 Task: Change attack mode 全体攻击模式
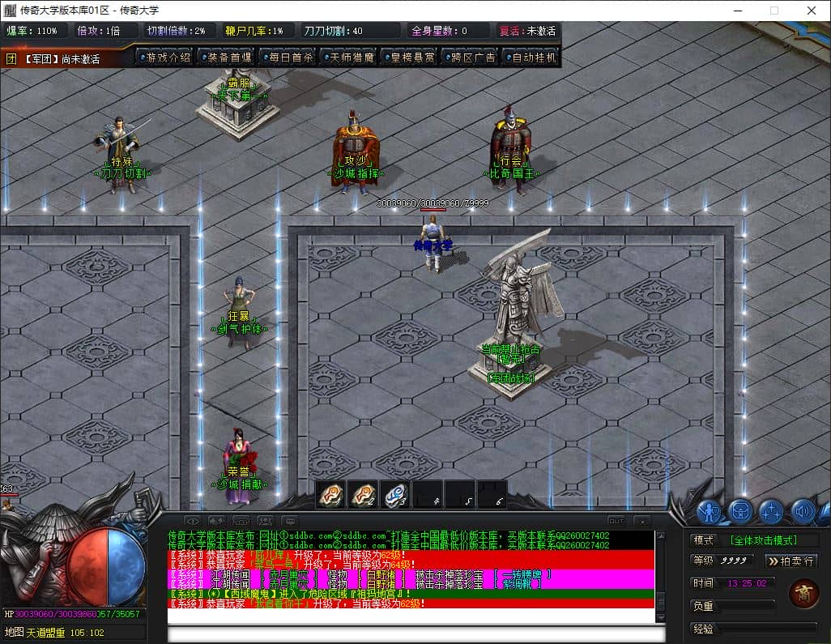[763, 540]
